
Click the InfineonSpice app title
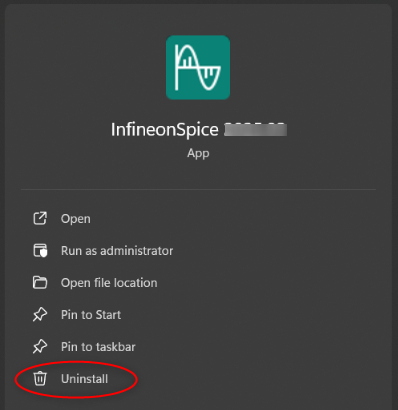pos(165,130)
